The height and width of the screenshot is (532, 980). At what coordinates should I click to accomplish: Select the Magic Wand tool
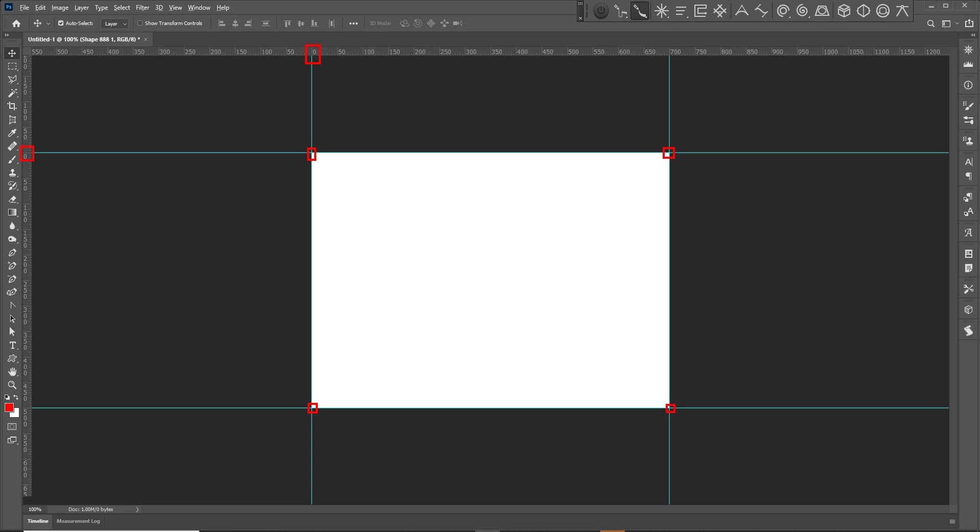(12, 93)
